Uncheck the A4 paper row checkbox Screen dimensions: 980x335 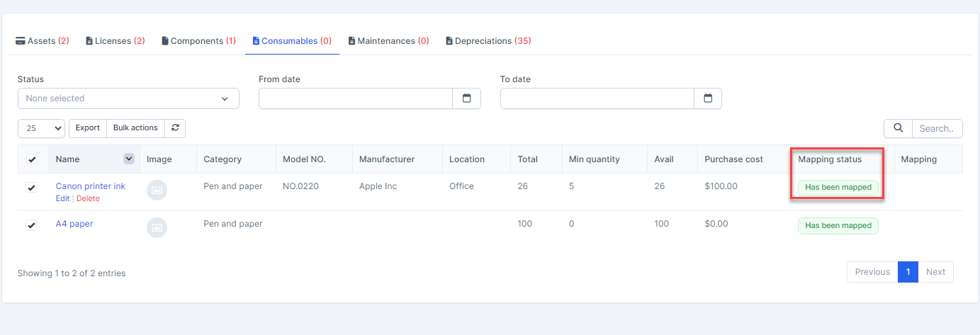coord(31,225)
